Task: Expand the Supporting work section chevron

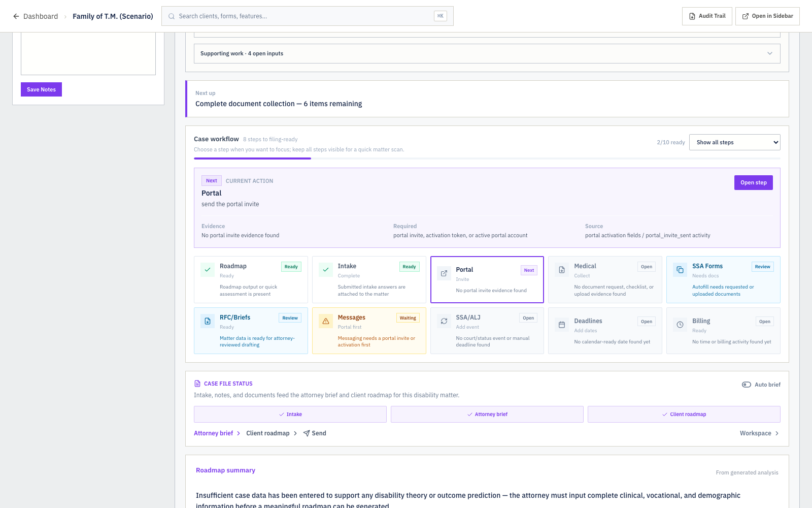Action: (x=770, y=53)
